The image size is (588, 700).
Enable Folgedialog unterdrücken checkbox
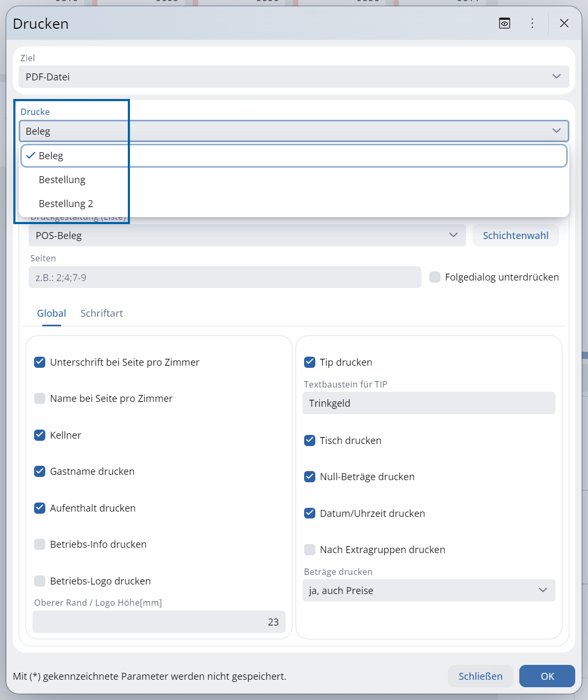click(435, 277)
